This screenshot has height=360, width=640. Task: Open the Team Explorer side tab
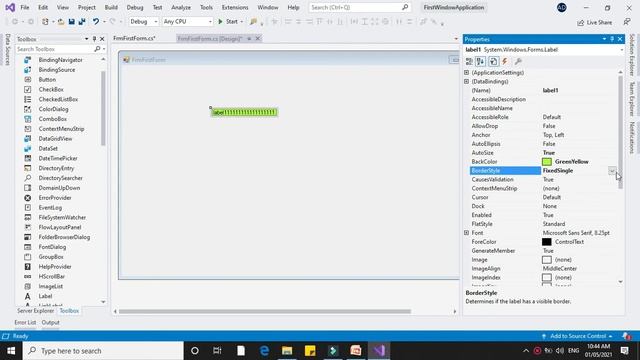(632, 98)
